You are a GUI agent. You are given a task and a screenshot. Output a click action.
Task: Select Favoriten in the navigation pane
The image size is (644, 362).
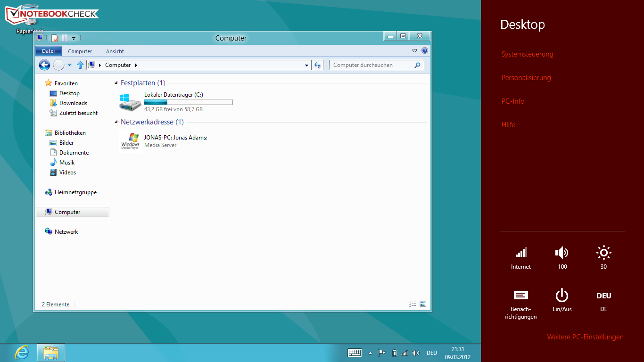[66, 83]
